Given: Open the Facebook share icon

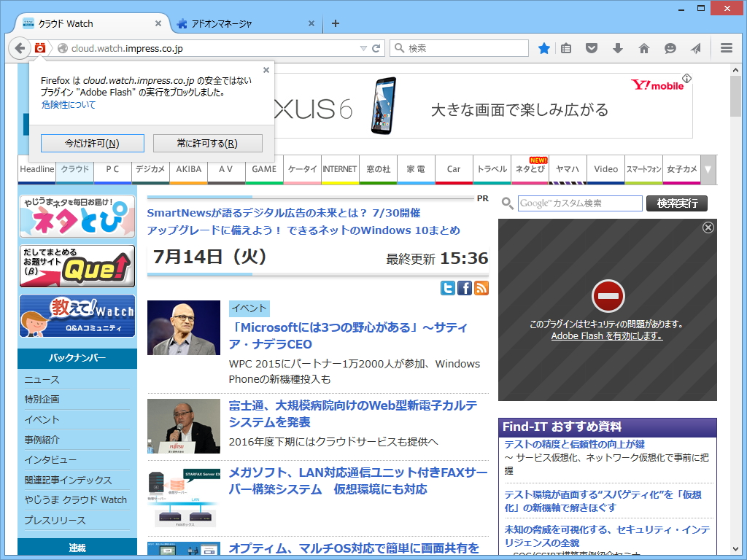Looking at the screenshot, I should [x=464, y=288].
